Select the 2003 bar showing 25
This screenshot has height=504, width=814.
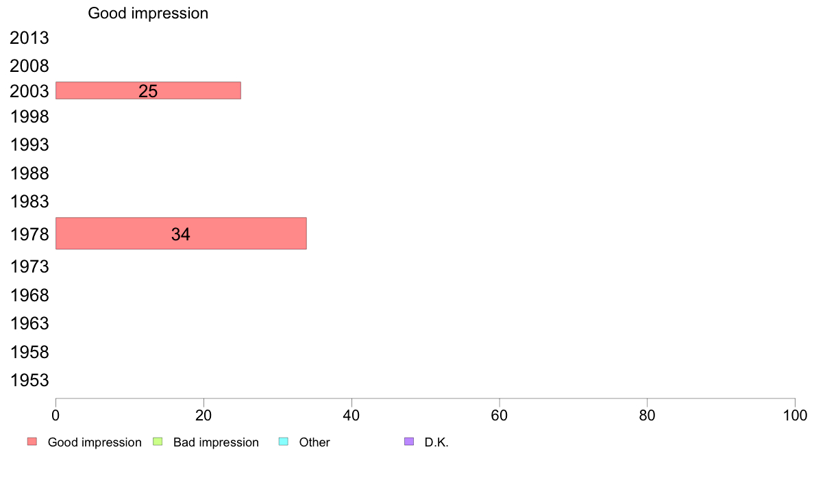[x=148, y=90]
